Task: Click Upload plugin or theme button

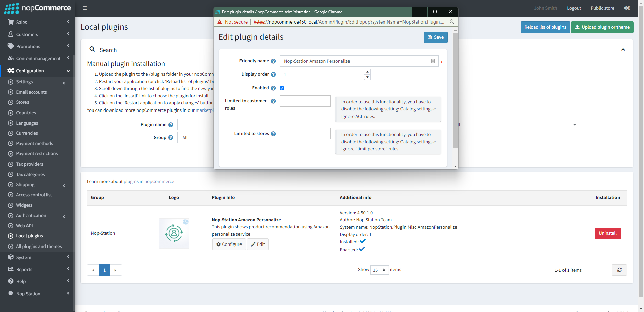Action: [602, 27]
